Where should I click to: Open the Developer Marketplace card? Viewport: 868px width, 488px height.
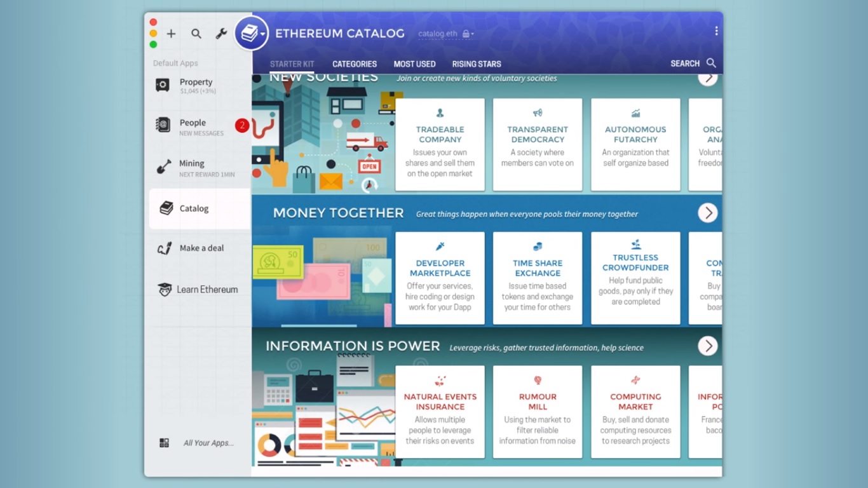pyautogui.click(x=440, y=278)
